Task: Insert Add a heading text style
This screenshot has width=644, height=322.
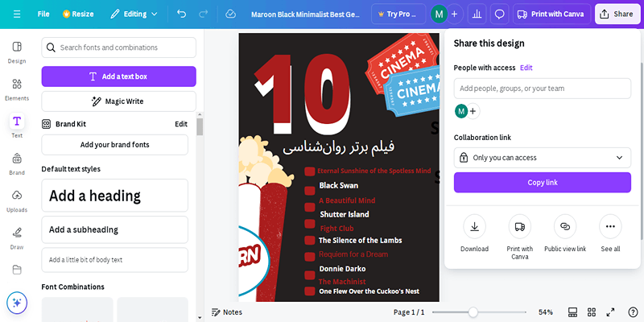Action: [x=114, y=196]
